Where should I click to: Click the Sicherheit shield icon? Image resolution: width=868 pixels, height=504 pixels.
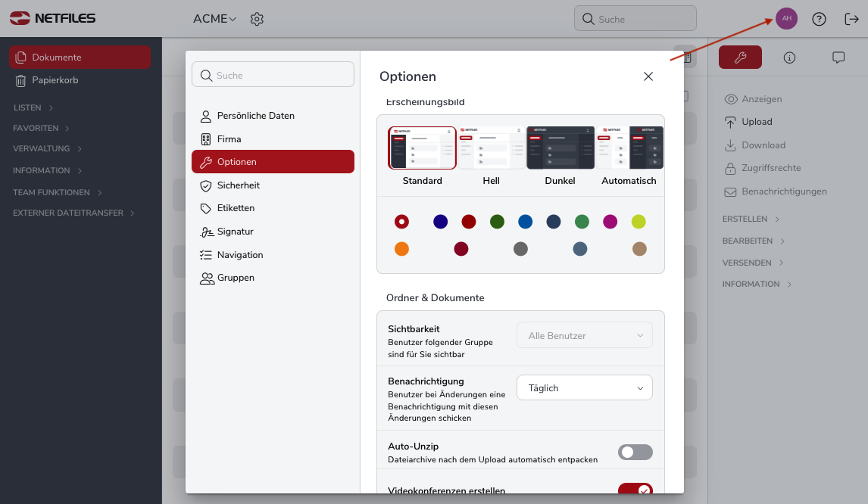point(205,186)
